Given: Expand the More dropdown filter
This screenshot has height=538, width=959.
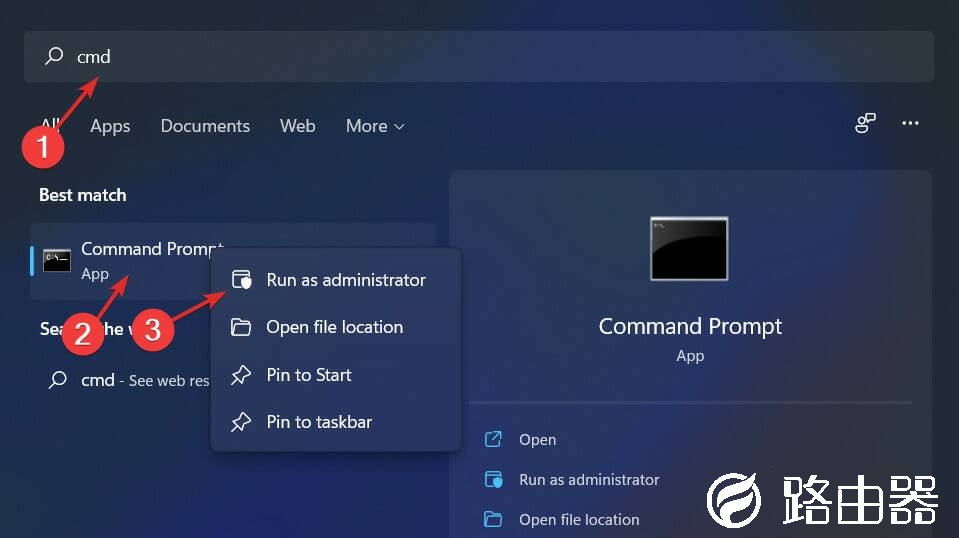Looking at the screenshot, I should tap(375, 126).
